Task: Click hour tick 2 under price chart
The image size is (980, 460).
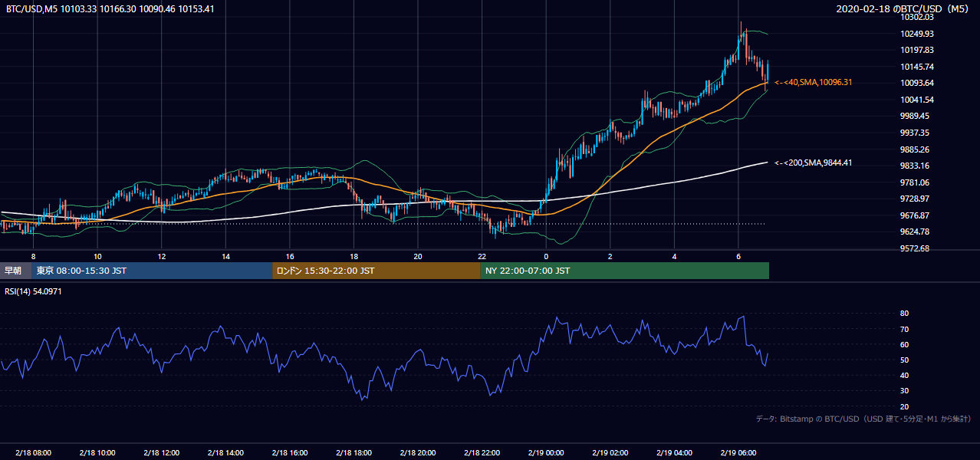Action: pos(610,256)
